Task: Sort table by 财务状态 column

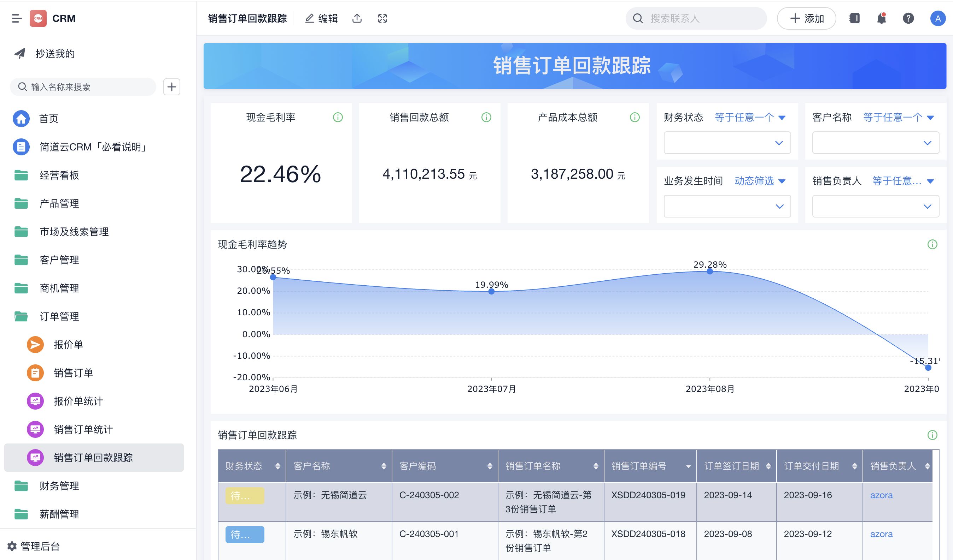Action: 277,466
